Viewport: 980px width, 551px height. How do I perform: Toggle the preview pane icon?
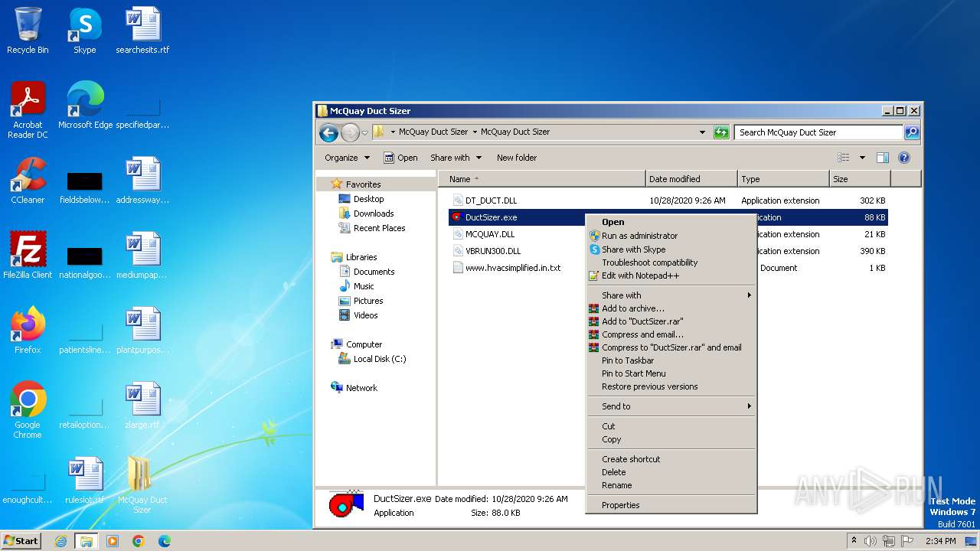click(883, 158)
